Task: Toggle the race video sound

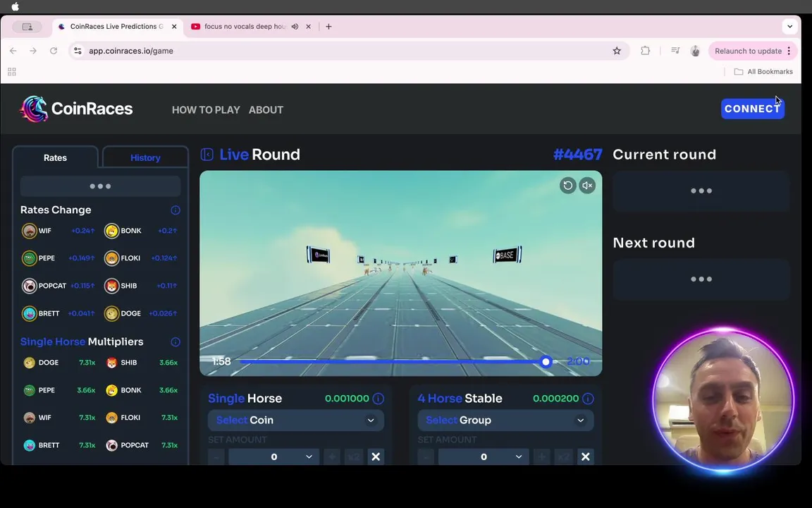Action: coord(587,186)
